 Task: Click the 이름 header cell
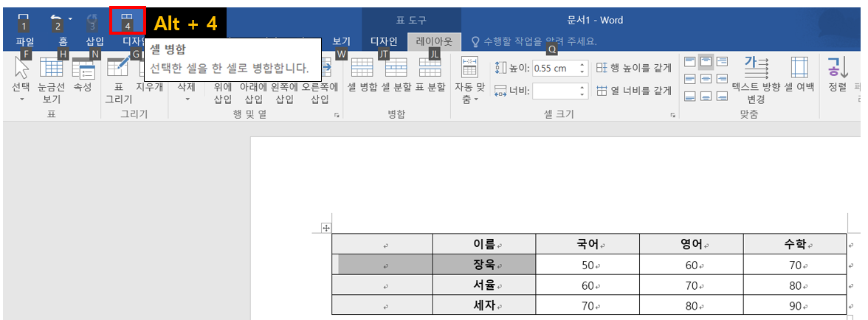click(x=484, y=244)
